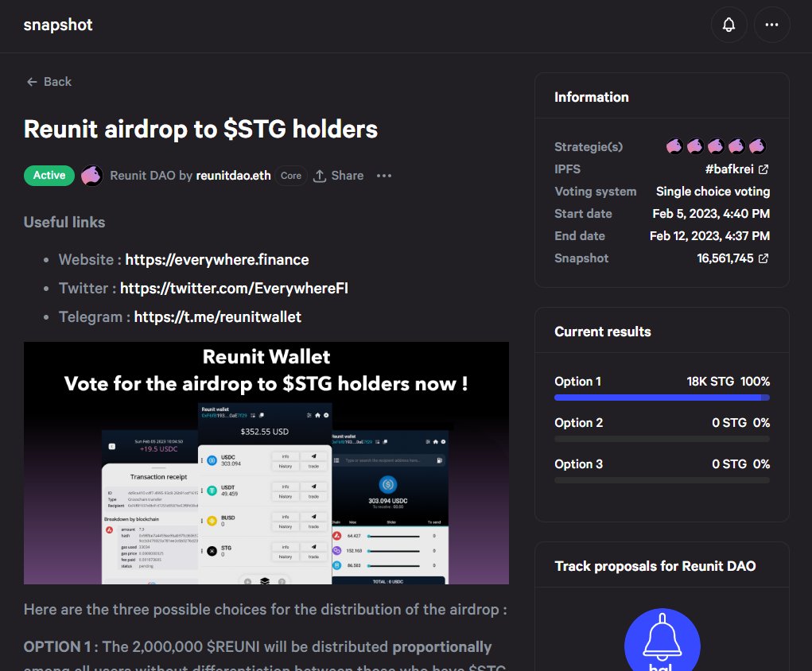Click the Active status badge

(49, 175)
